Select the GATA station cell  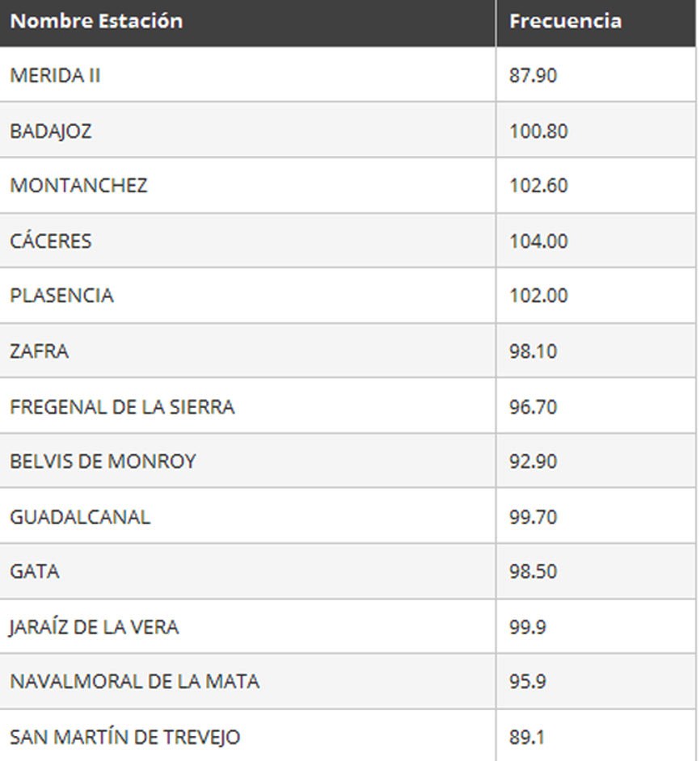[247, 571]
